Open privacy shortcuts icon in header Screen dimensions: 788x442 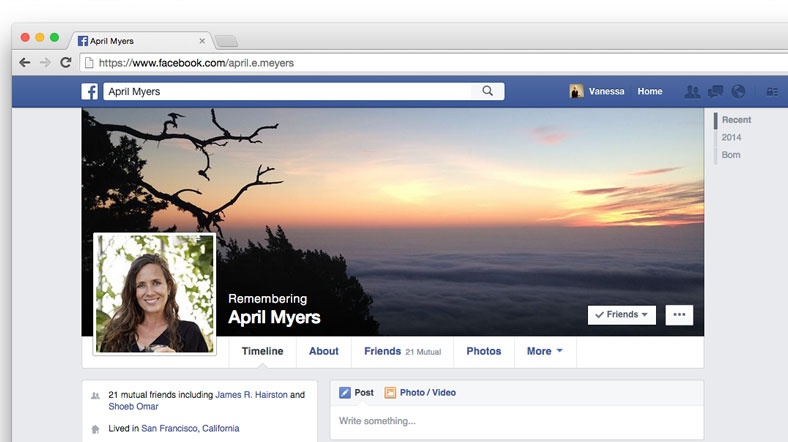(772, 92)
